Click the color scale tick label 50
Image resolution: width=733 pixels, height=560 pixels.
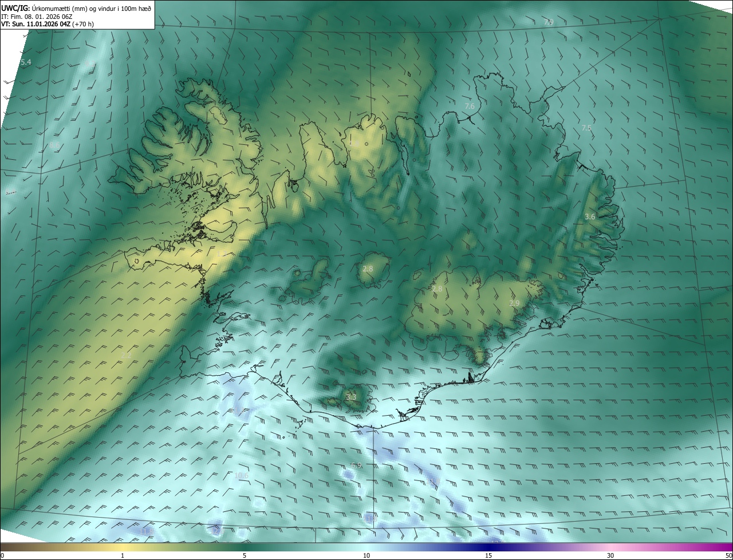728,555
